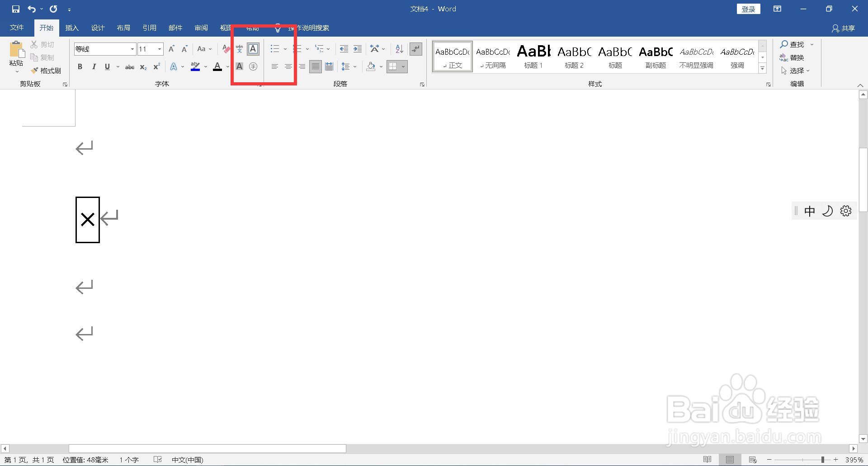Switch to Web Layout view
This screenshot has width=868, height=466.
753,460
